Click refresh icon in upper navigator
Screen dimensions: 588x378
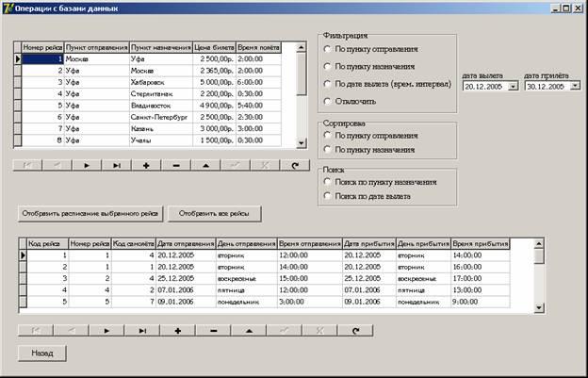(294, 164)
